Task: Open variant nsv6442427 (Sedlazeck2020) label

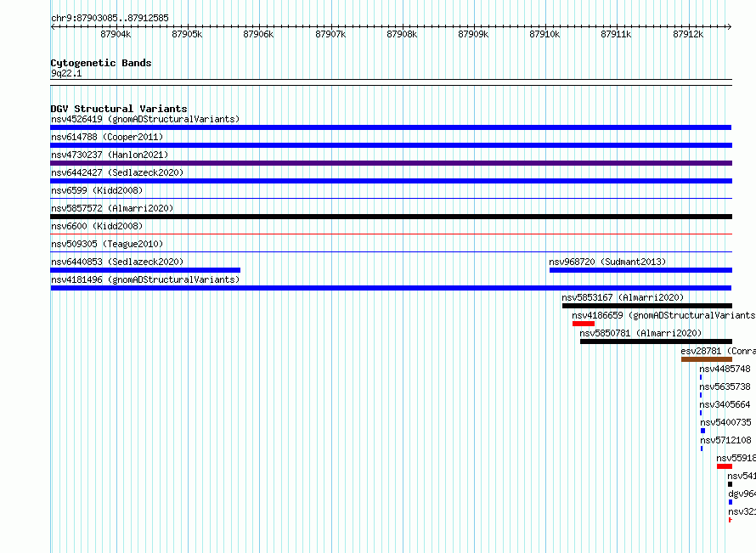Action: pos(117,172)
